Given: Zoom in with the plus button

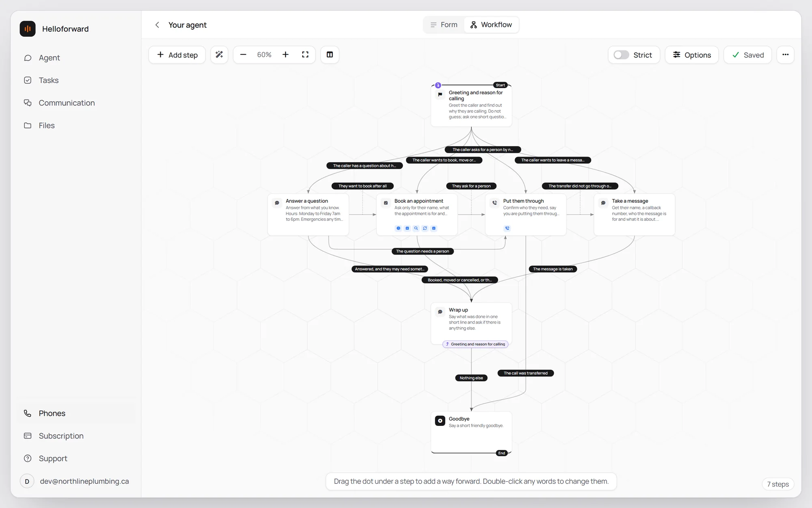Looking at the screenshot, I should tap(285, 54).
